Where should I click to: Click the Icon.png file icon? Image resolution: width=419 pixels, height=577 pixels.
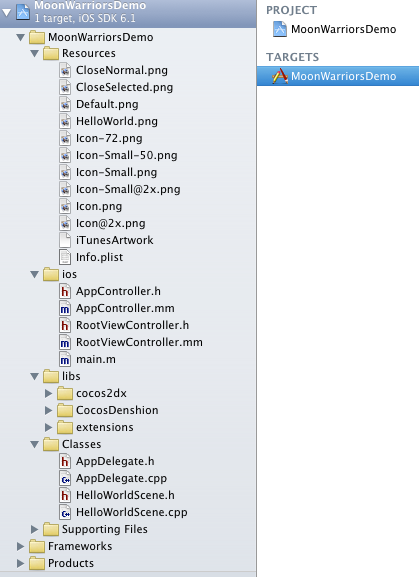[65, 206]
